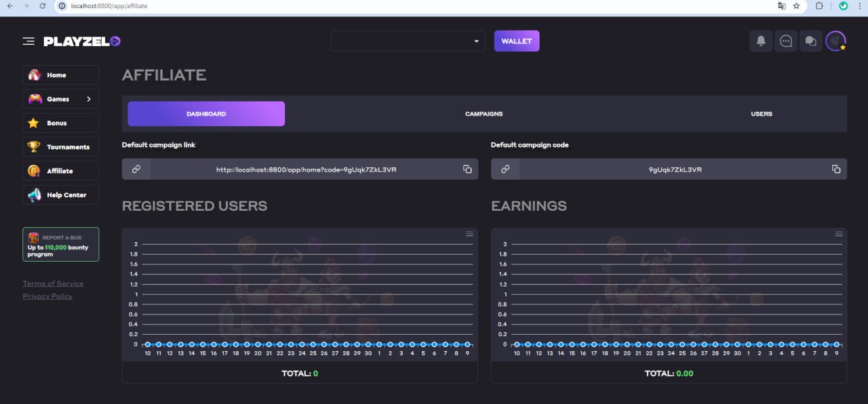Image resolution: width=868 pixels, height=404 pixels.
Task: Open Earnings chart menu icon
Action: [839, 234]
